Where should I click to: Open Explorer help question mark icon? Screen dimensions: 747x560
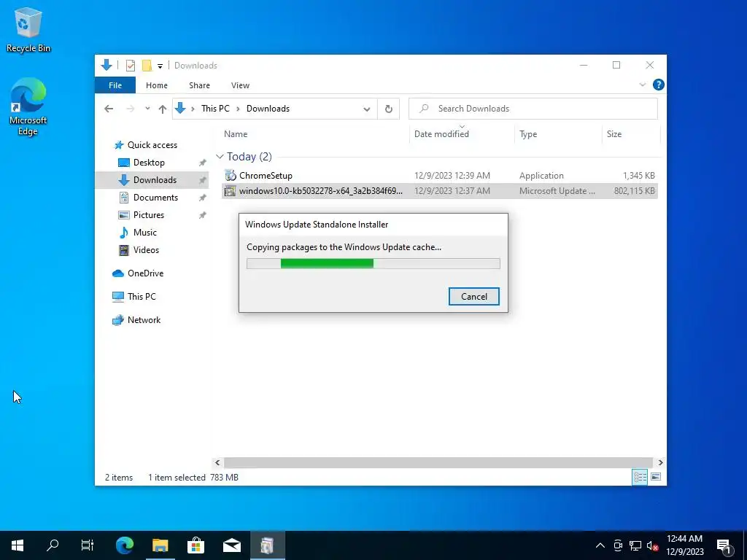coord(659,85)
